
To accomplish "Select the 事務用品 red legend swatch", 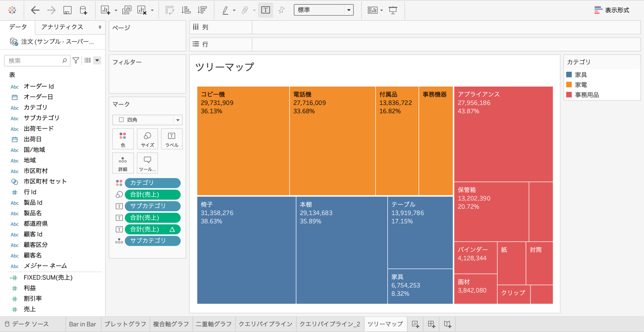I will point(569,94).
